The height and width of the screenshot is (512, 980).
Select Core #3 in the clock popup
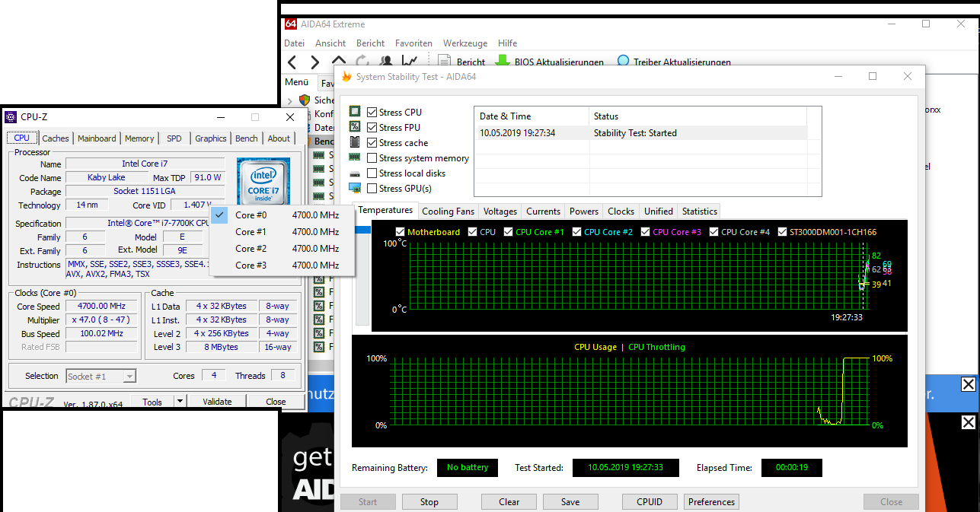(283, 266)
